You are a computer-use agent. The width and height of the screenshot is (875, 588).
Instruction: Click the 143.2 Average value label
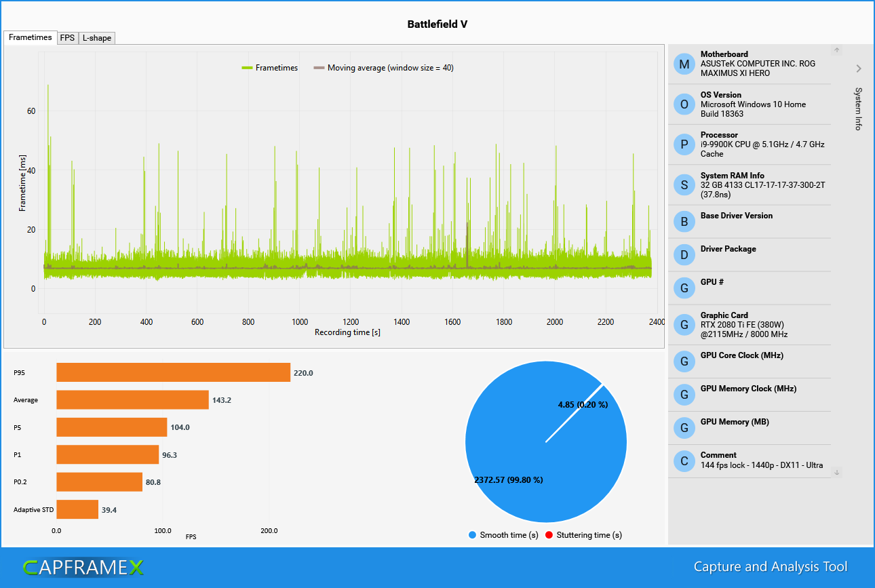point(222,400)
